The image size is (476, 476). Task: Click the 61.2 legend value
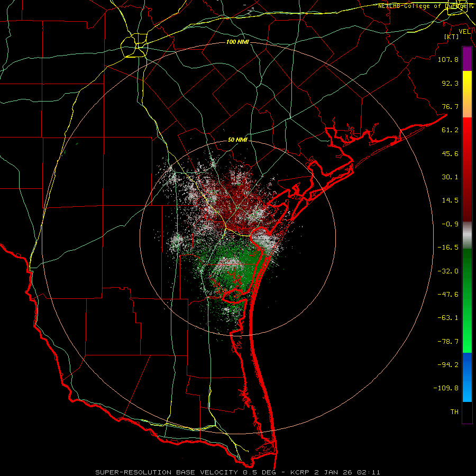(450, 130)
